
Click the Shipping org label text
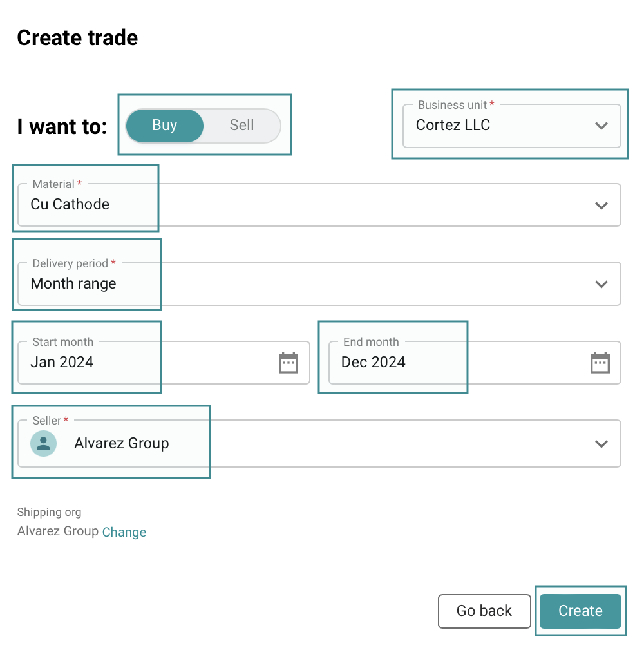(50, 513)
